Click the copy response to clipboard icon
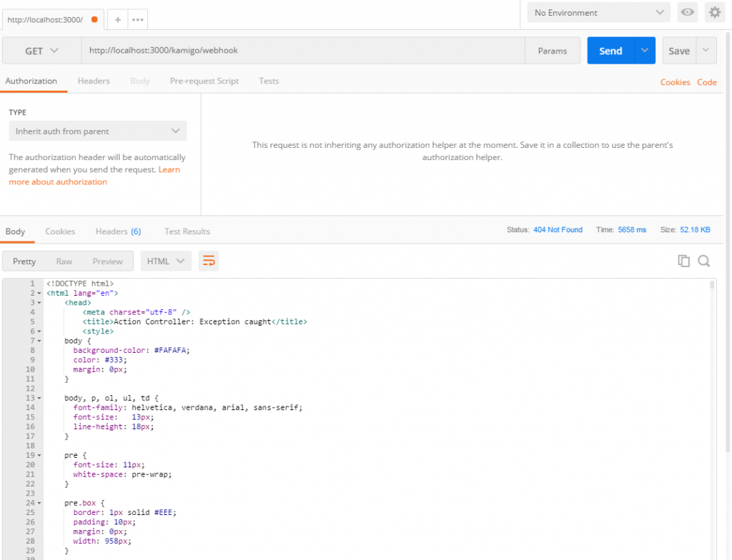Image resolution: width=732 pixels, height=560 pixels. click(x=683, y=261)
